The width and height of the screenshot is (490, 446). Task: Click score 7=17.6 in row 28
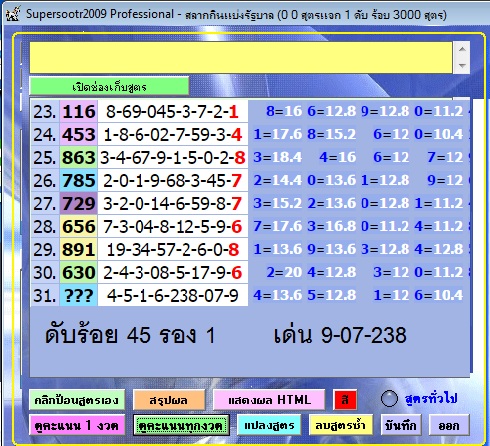(278, 226)
